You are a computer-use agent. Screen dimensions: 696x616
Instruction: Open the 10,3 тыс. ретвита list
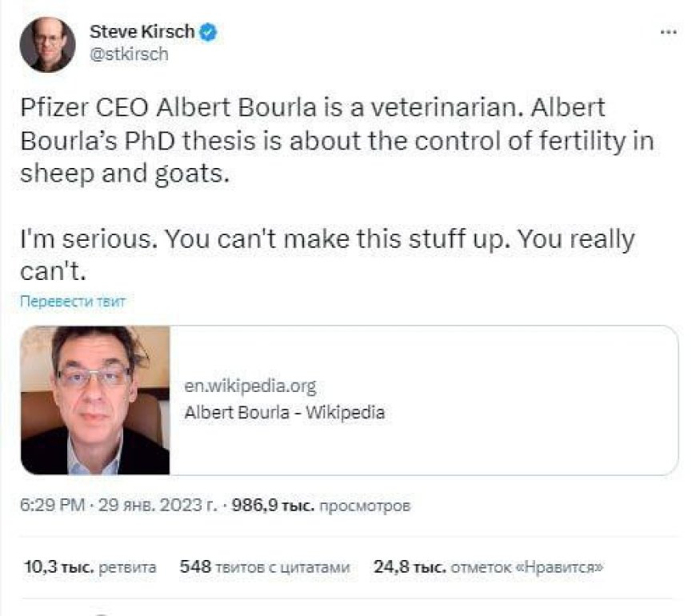(90, 567)
